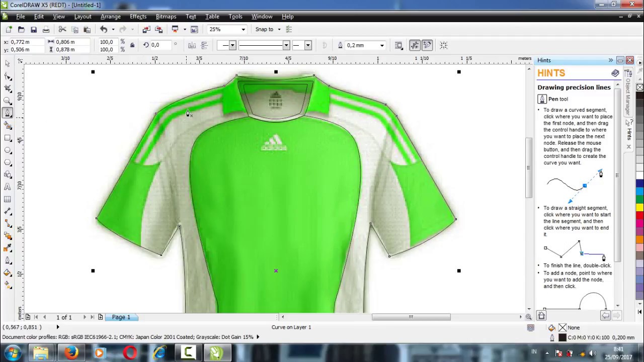Select the Parallel Dimension tool
This screenshot has width=644, height=362.
(x=8, y=211)
